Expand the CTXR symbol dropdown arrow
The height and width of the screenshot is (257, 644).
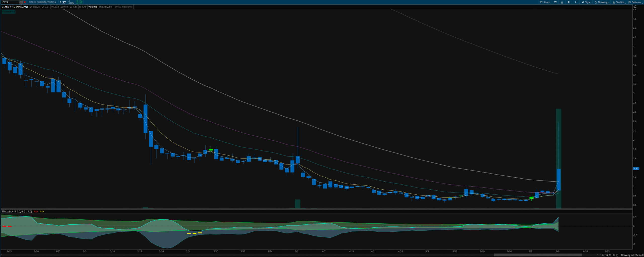21,2
